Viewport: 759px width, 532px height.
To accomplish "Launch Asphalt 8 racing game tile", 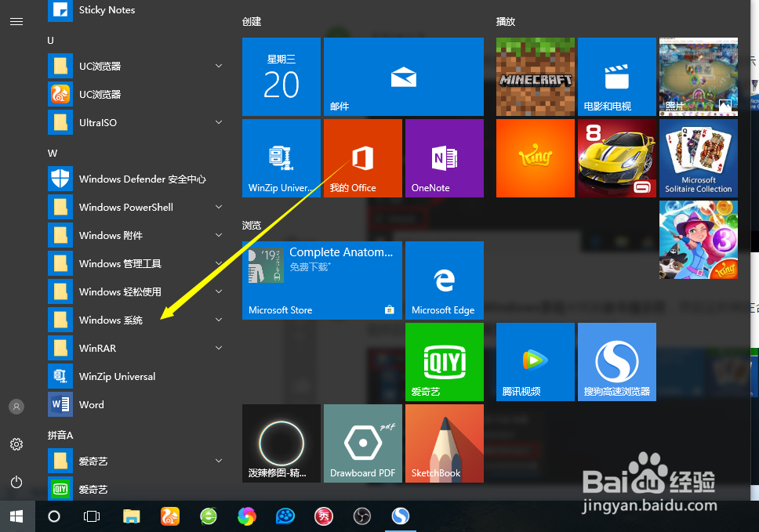I will pyautogui.click(x=617, y=158).
